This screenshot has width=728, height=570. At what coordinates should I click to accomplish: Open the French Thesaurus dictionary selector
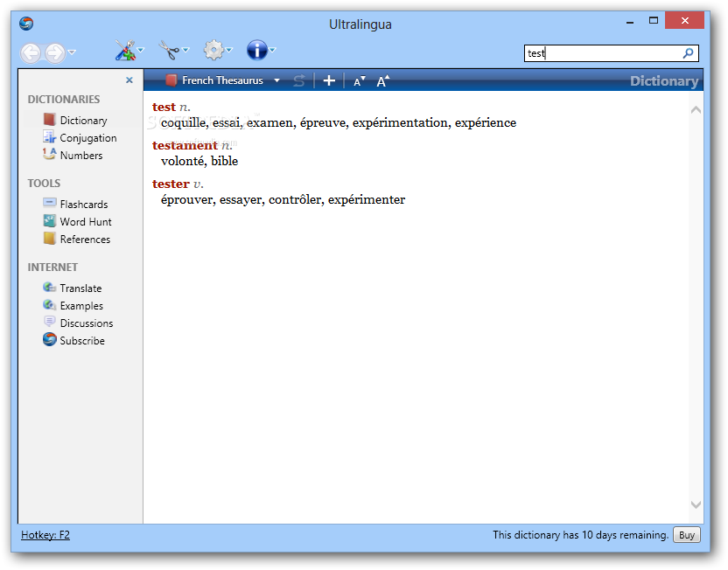pyautogui.click(x=223, y=80)
